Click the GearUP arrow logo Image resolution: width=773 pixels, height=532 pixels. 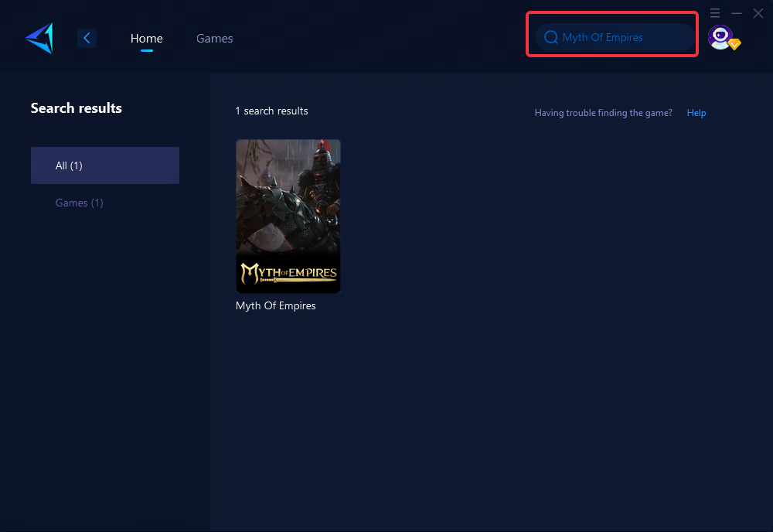39,38
